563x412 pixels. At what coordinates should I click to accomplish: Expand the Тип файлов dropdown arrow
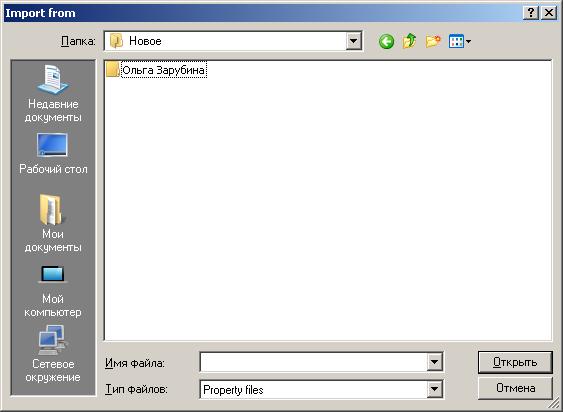point(434,389)
